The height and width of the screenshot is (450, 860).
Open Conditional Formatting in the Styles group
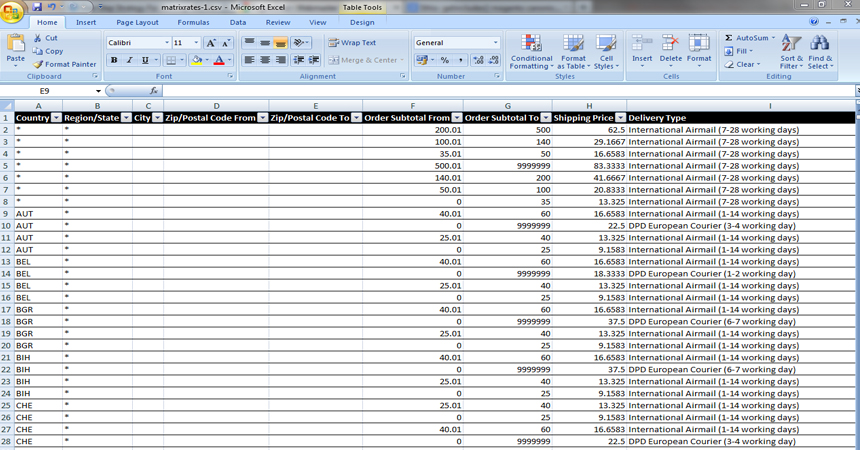pos(531,50)
